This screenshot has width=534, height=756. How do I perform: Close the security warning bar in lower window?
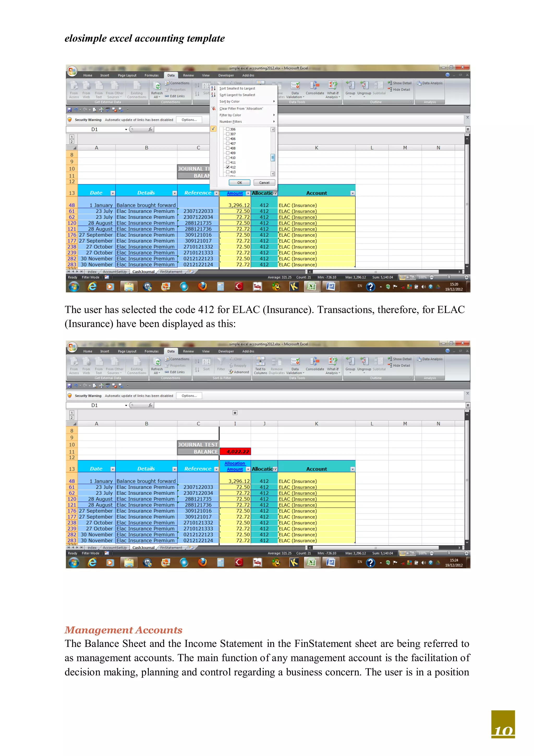click(467, 394)
